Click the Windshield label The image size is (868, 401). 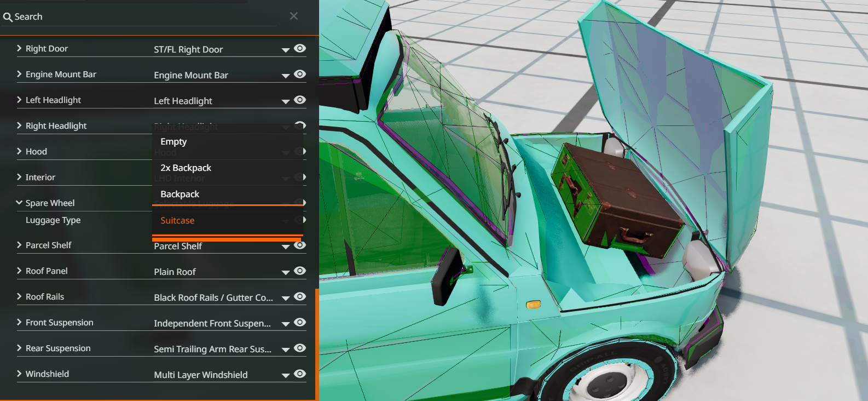(47, 374)
